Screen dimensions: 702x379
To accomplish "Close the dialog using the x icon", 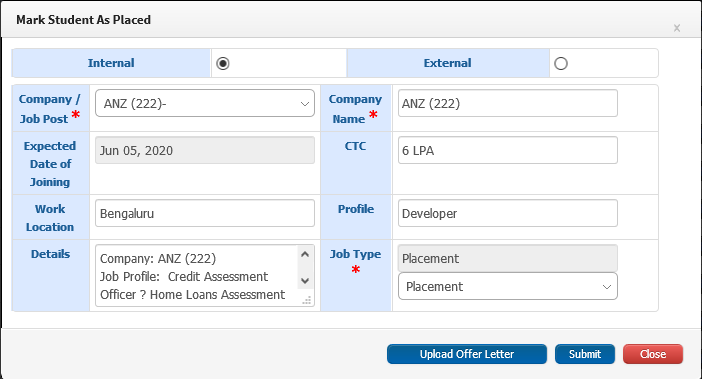I will pyautogui.click(x=677, y=28).
